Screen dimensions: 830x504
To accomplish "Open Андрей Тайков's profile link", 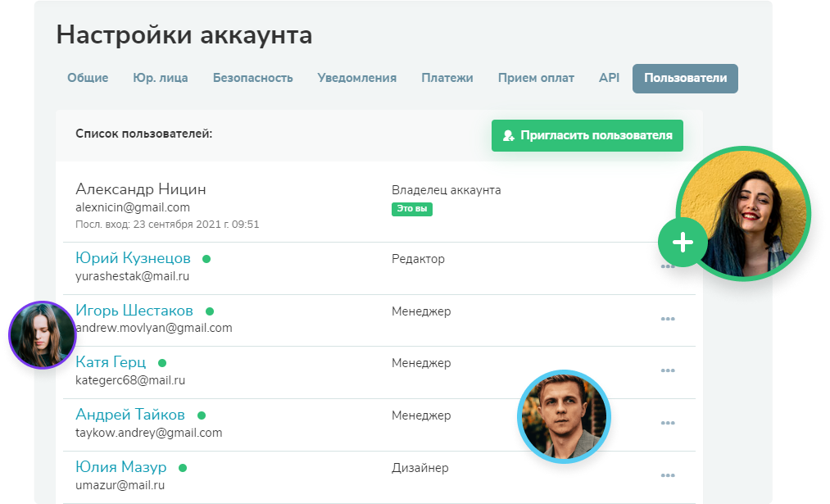I will click(130, 415).
